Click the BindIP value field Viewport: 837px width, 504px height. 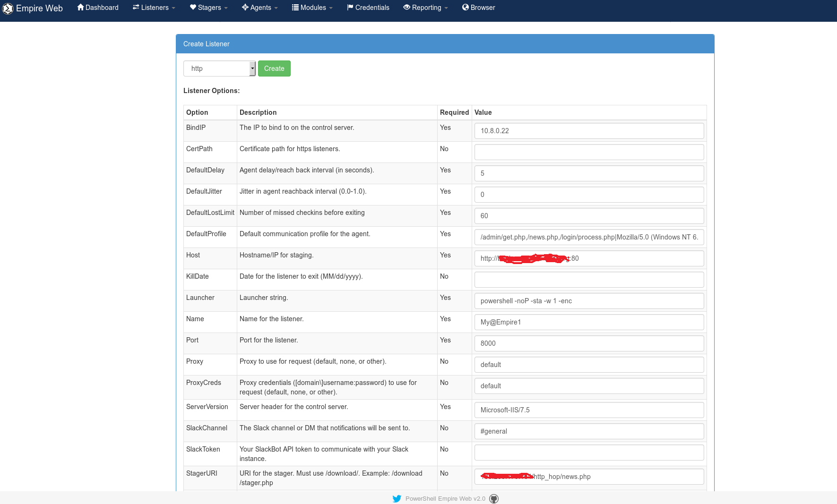coord(589,131)
